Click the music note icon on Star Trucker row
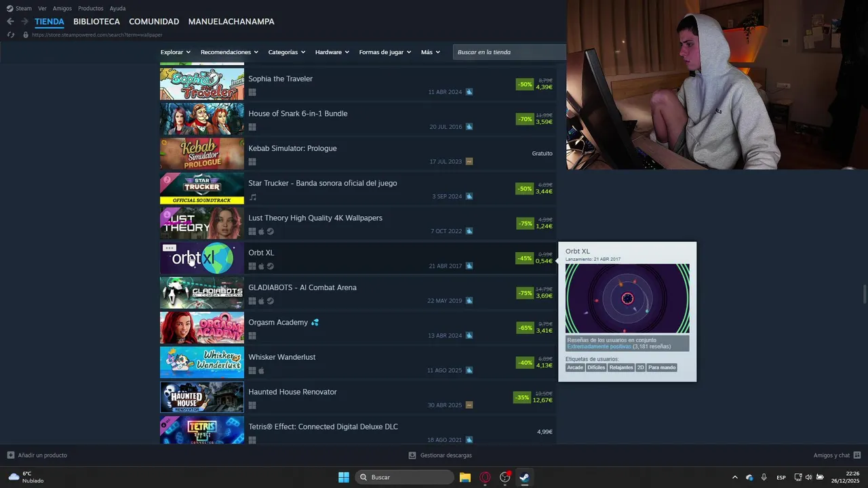 click(252, 197)
